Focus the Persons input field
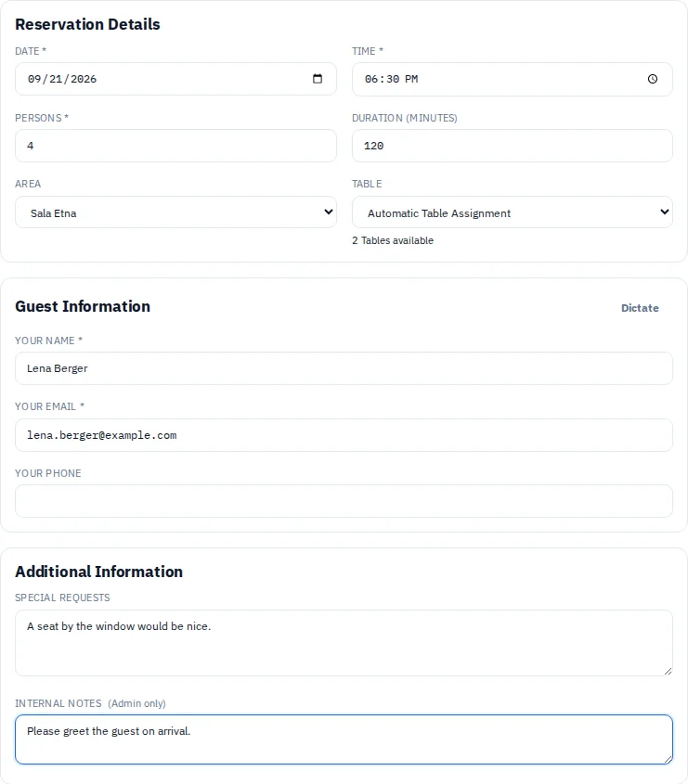This screenshot has width=688, height=784. (x=175, y=146)
